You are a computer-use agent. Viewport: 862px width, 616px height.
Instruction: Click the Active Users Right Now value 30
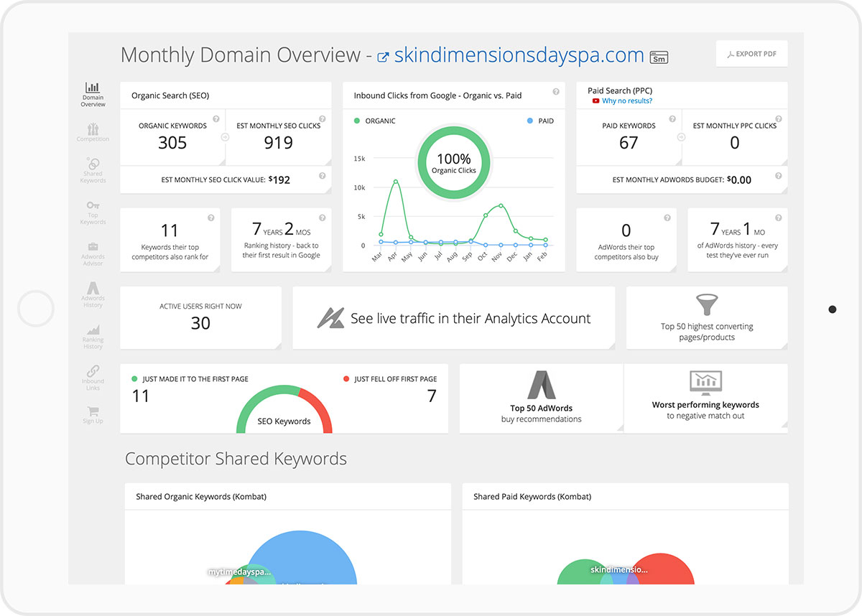200,323
